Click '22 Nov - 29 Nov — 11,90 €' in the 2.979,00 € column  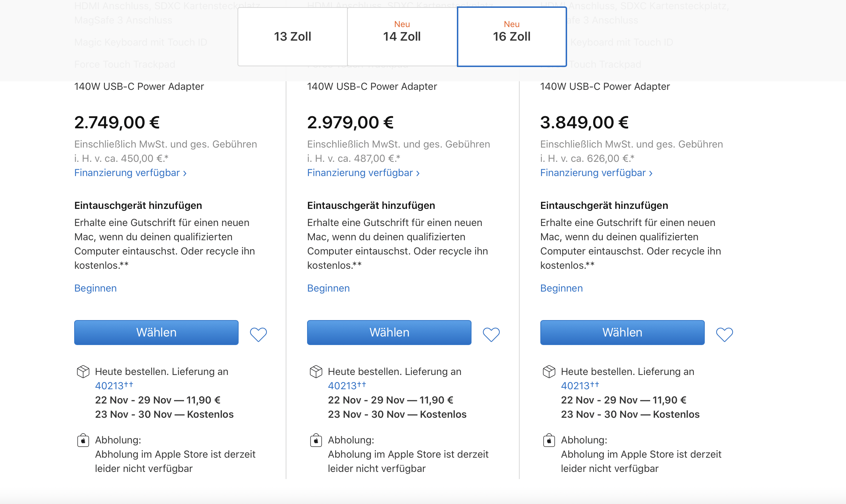tap(391, 400)
